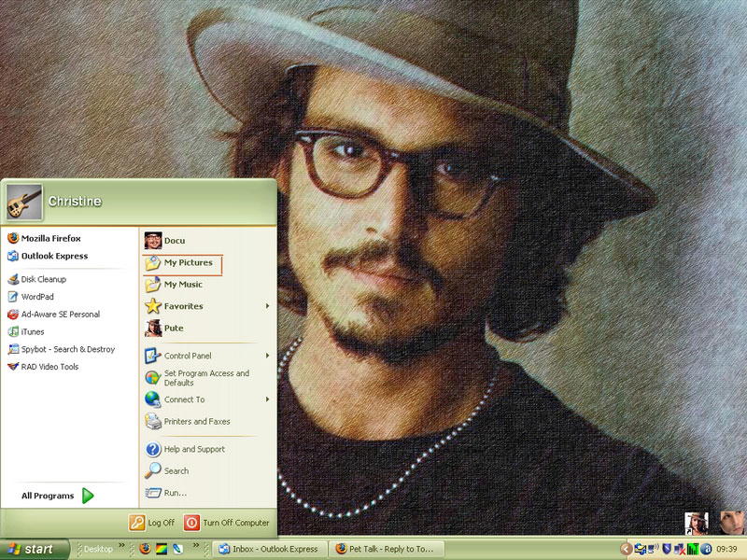Screen dimensions: 747x560
Task: Open Outlook Express from pinned list
Action: click(x=54, y=256)
